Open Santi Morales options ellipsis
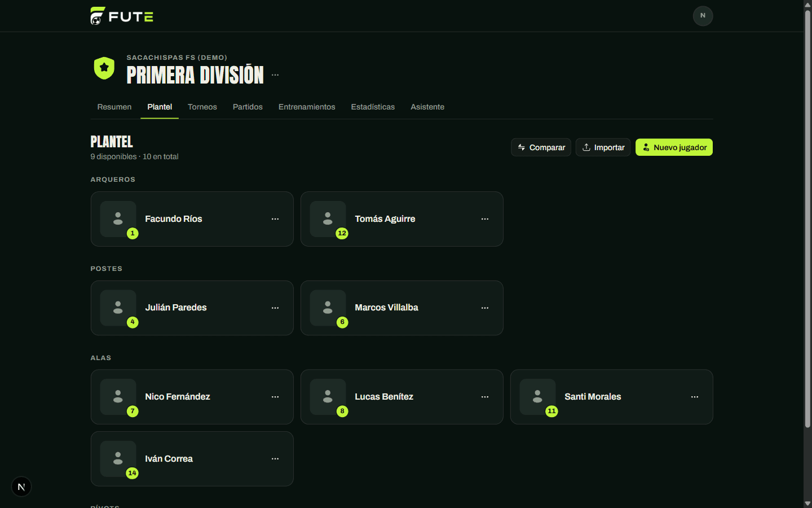The height and width of the screenshot is (508, 812). click(695, 397)
